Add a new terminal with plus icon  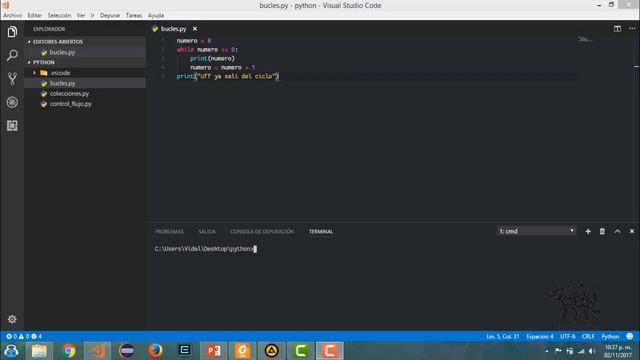coord(588,231)
